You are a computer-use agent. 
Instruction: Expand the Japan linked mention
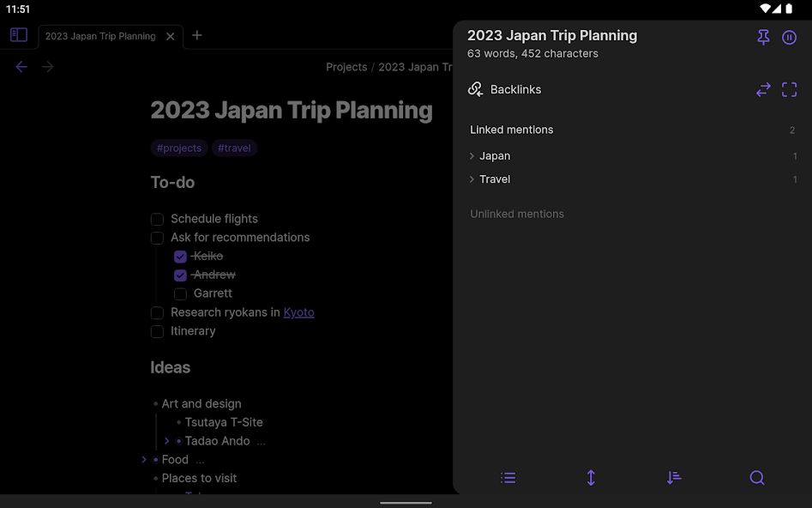click(472, 156)
